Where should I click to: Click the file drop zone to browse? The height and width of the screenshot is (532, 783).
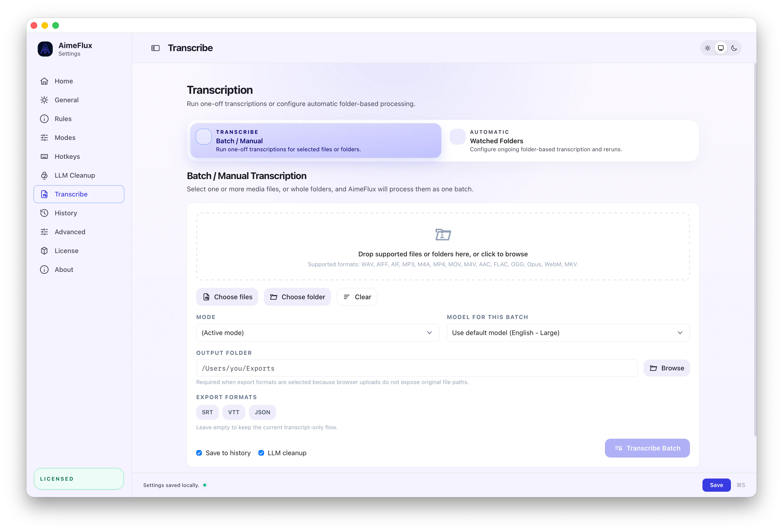click(x=443, y=247)
